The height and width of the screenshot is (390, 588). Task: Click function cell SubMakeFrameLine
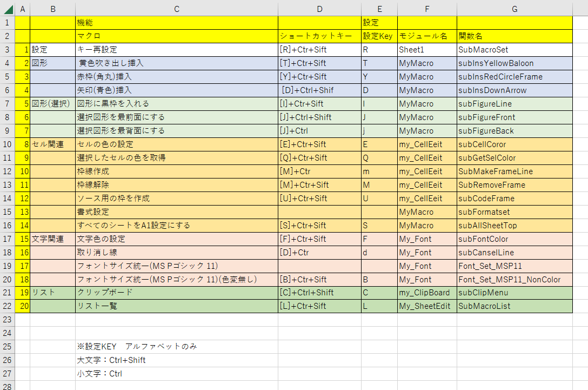coord(514,171)
